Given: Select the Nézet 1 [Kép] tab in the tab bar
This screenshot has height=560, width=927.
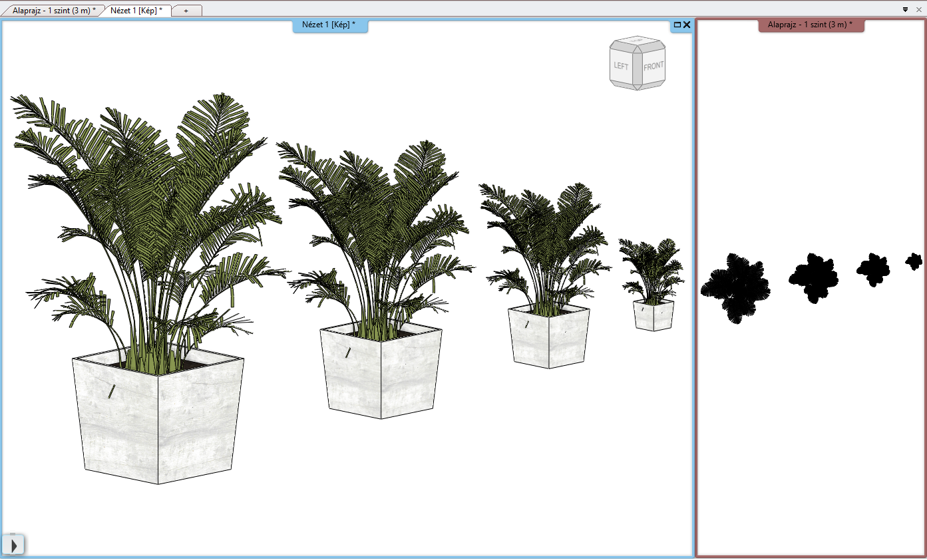Looking at the screenshot, I should coord(136,11).
